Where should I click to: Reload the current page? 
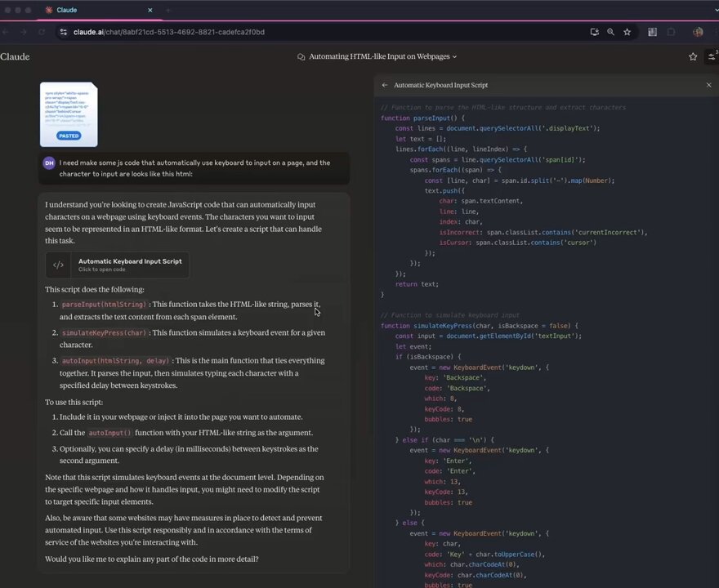42,32
